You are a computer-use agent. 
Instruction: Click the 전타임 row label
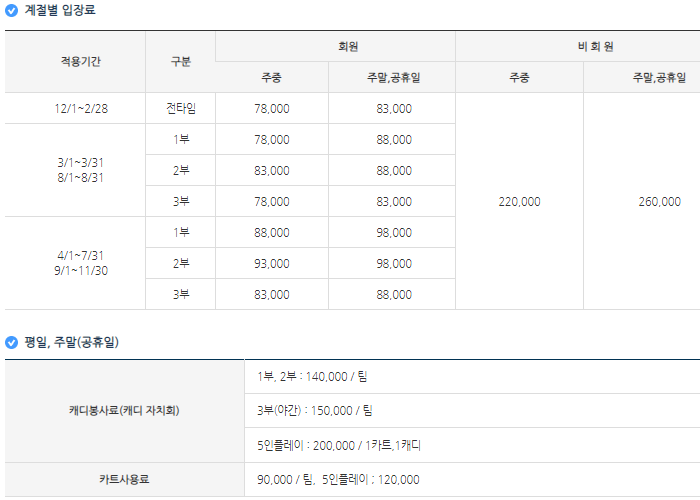pos(181,108)
